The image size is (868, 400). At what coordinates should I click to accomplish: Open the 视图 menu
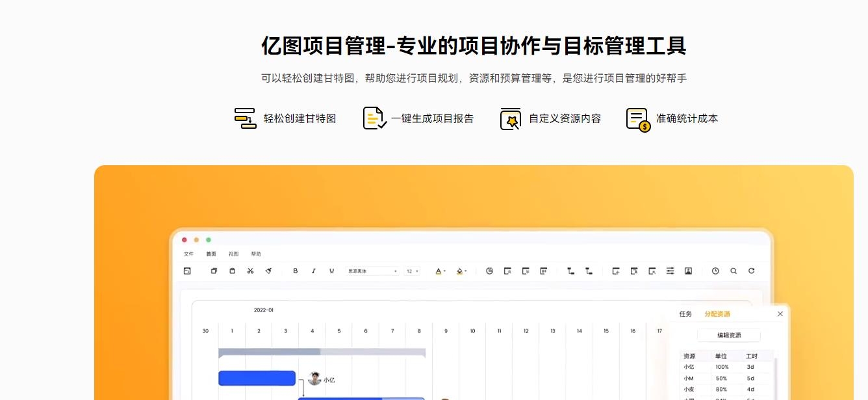click(x=234, y=254)
